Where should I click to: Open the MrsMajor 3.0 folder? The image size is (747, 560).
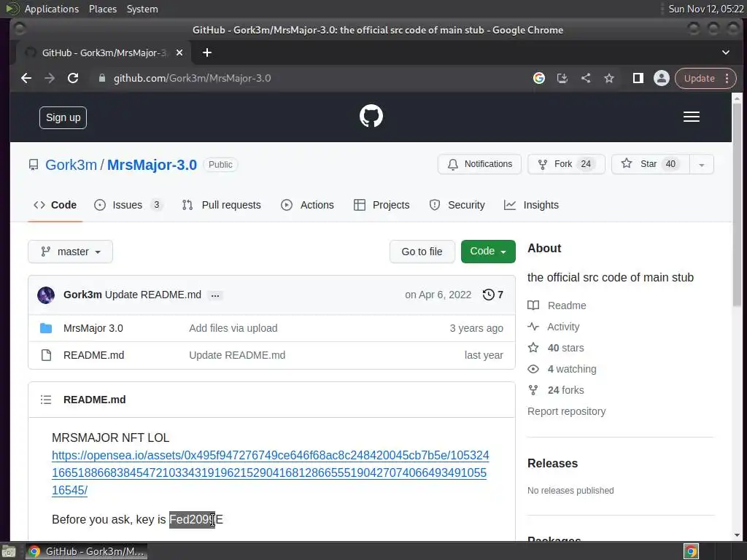(93, 329)
